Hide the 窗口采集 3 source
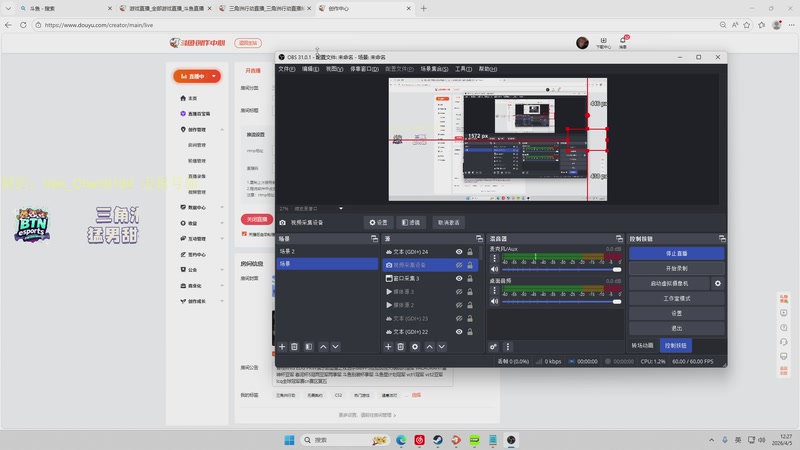Screen dimensions: 800x450 (x=459, y=278)
